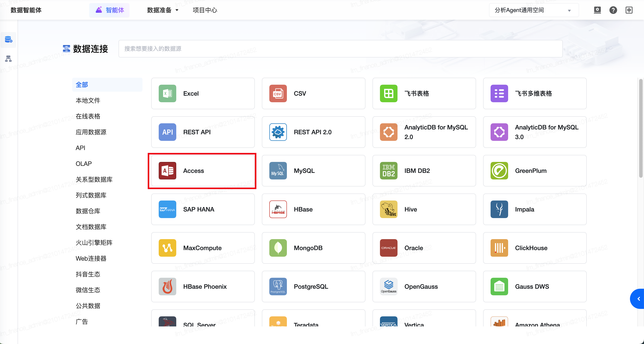Screen dimensions: 644x344
Task: Select the 公共数据 category
Action: 88,306
